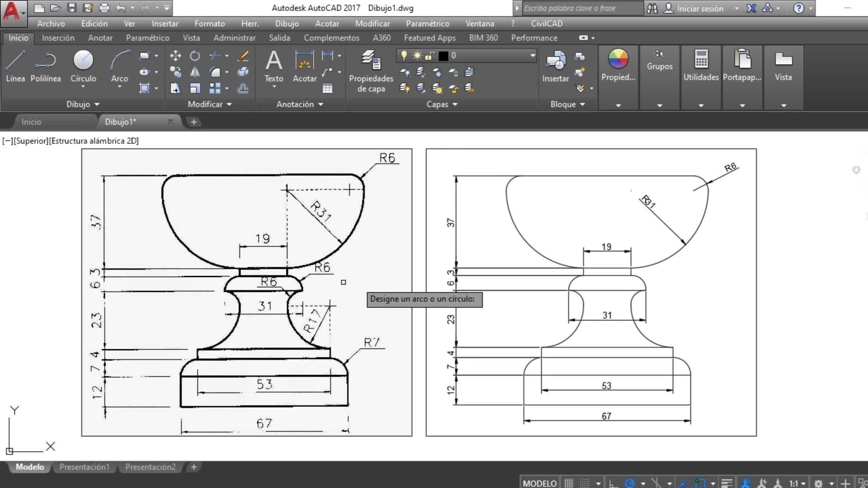Open the Autodesk Exchange Apps icon
868x488 pixels.
[x=751, y=8]
